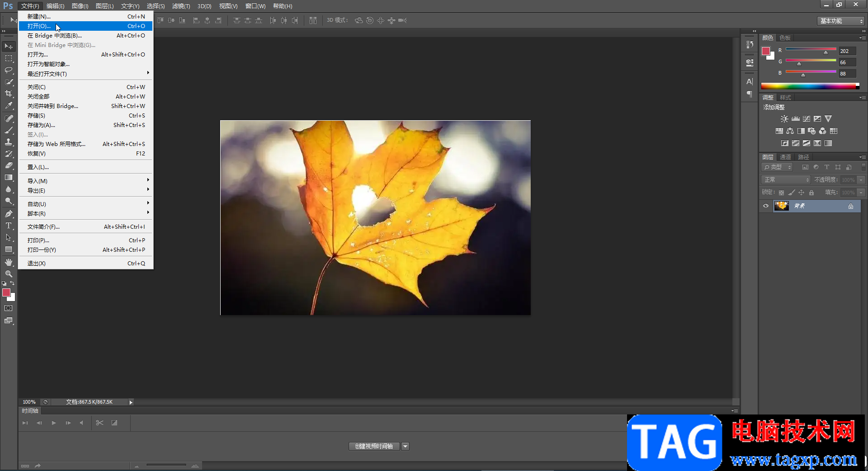Screen dimensions: 868x471
Task: Select the Eraser tool
Action: [9, 165]
